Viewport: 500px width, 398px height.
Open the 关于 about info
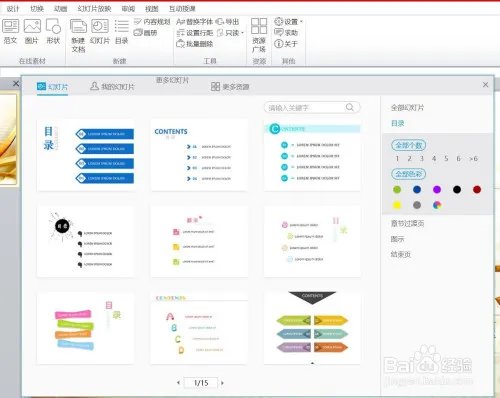click(x=286, y=44)
